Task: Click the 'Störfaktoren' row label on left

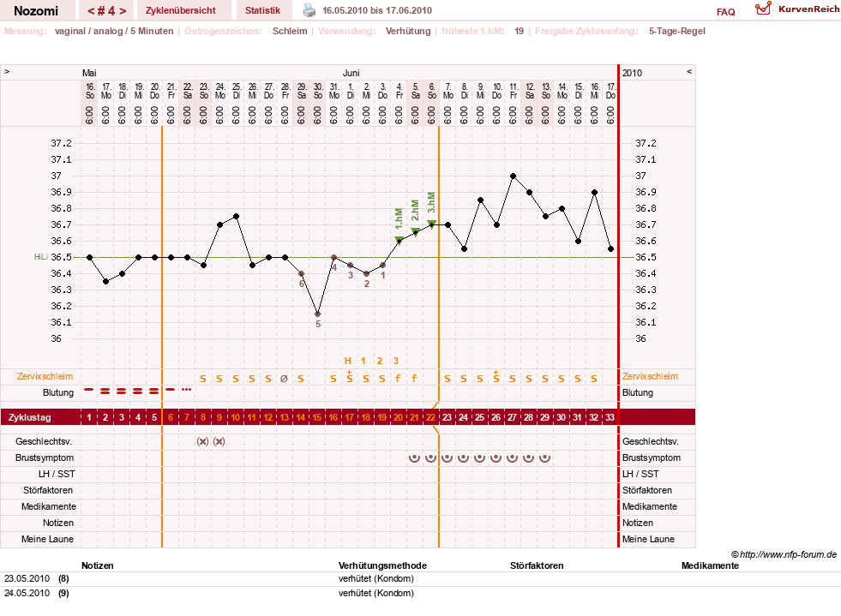Action: coord(48,490)
